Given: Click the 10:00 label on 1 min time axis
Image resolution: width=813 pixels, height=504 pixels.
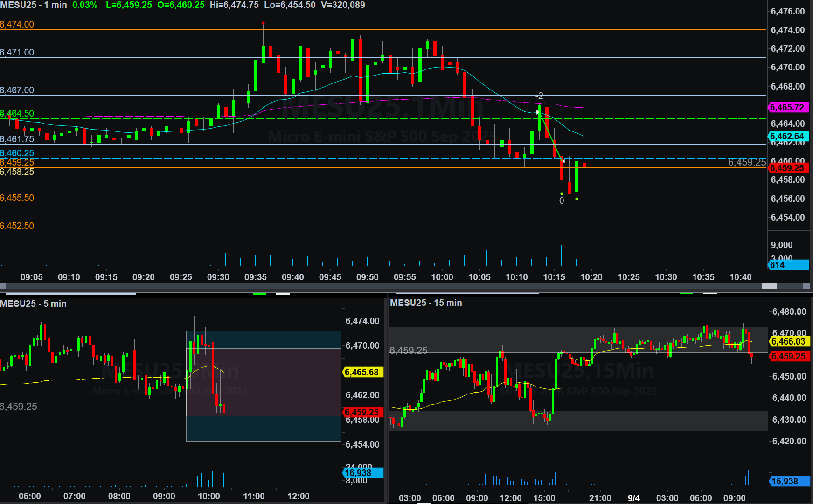Looking at the screenshot, I should point(442,277).
